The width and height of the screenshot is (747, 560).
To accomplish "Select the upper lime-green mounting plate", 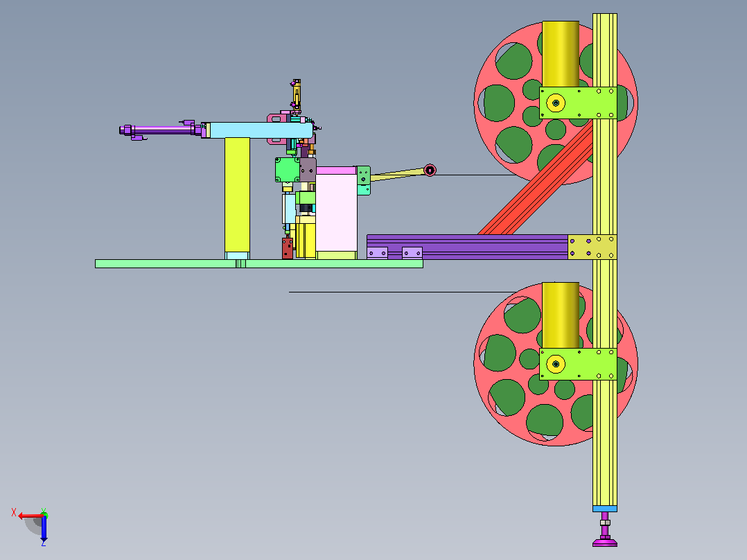I will click(x=579, y=103).
